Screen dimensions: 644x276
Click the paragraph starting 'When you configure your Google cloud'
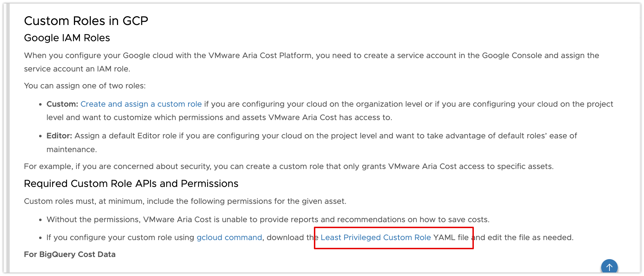point(311,56)
